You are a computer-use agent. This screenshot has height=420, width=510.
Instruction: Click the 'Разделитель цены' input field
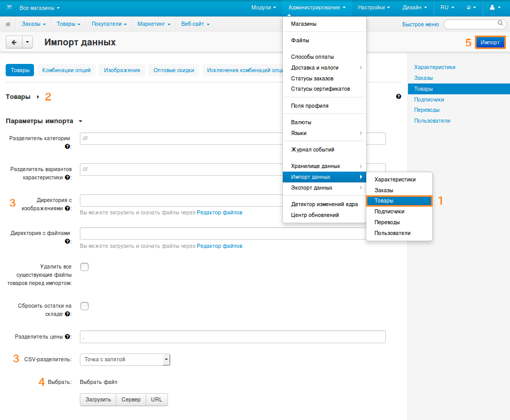click(232, 337)
